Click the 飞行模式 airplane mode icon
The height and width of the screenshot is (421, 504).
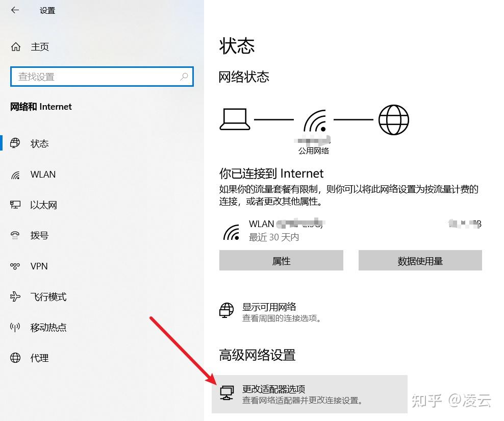pyautogui.click(x=15, y=296)
